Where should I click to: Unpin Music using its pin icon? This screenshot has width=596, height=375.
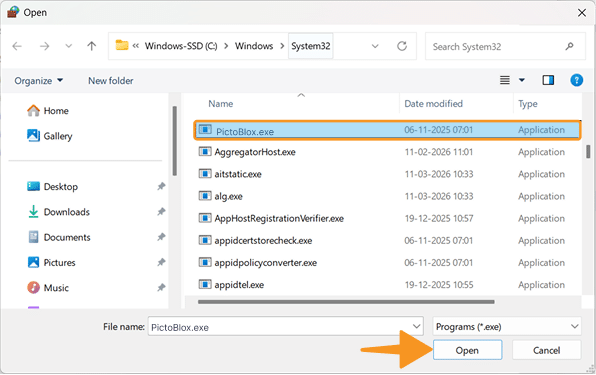click(161, 288)
